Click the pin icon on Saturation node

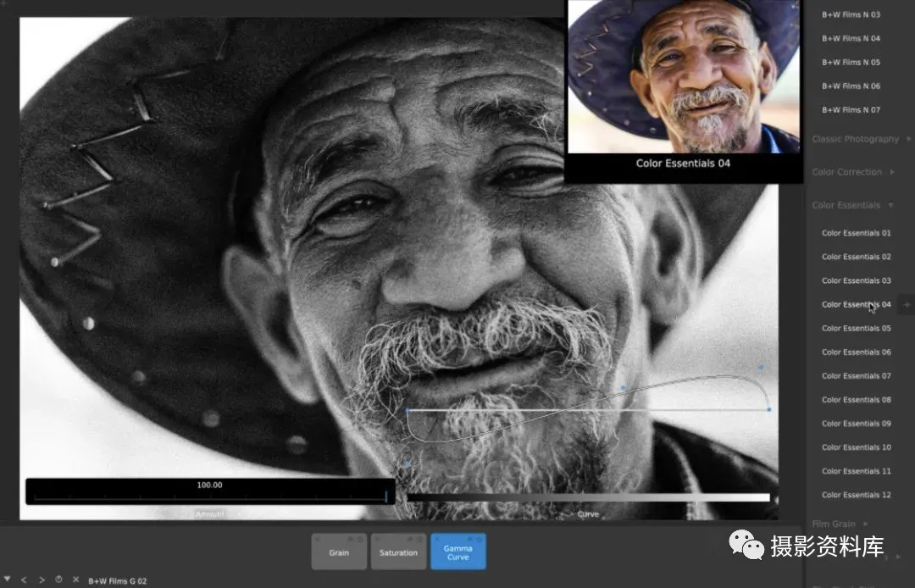pyautogui.click(x=410, y=539)
